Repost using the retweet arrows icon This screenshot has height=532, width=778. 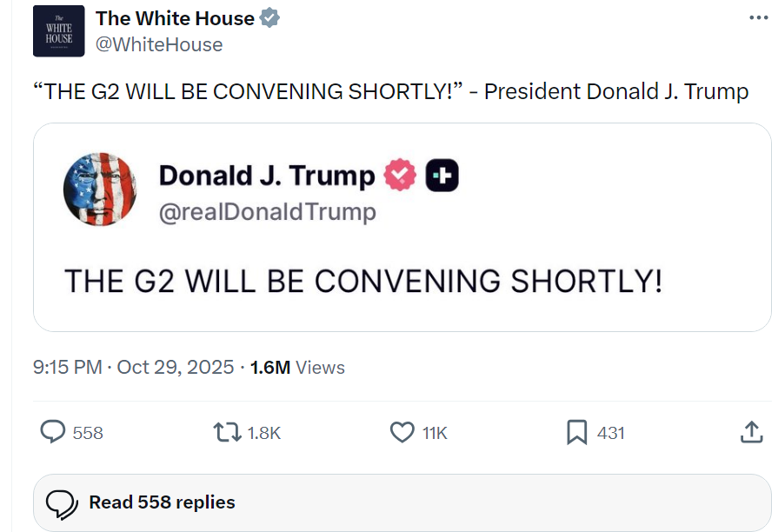pos(228,432)
